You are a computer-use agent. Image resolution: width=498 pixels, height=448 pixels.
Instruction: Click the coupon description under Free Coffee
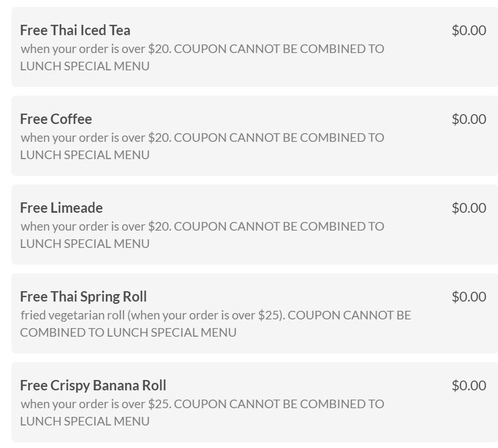202,146
